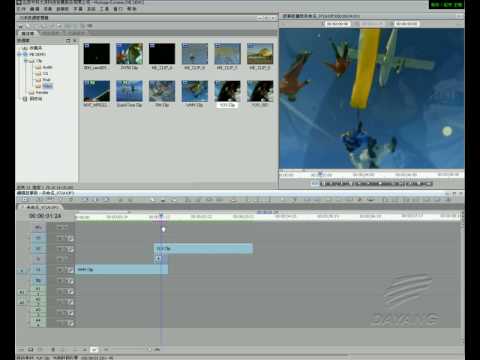Select the flower and parrot clip thumbnail

[x=129, y=53]
